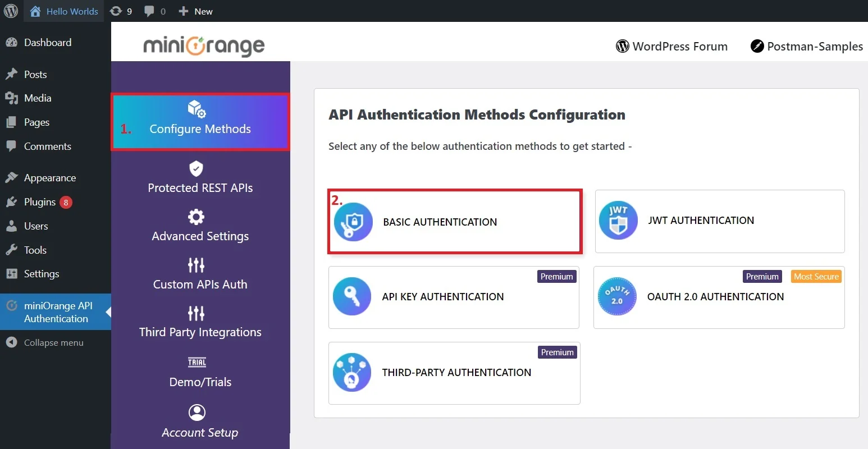
Task: Choose the OAuth 2.0 Authentication card
Action: [x=719, y=297]
